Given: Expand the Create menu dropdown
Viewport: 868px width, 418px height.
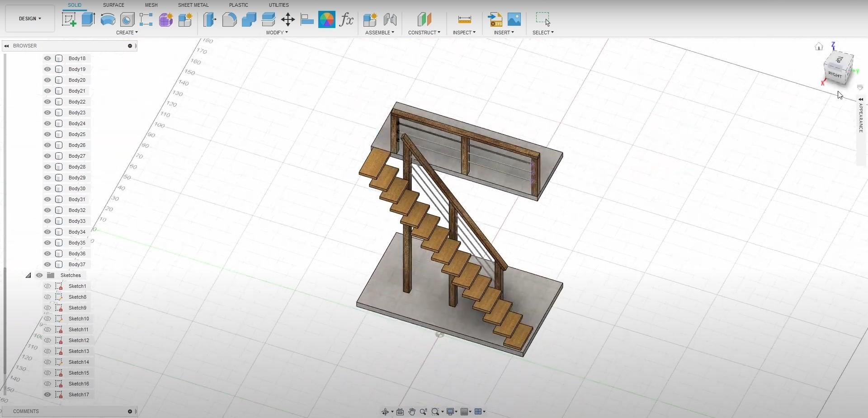Looking at the screenshot, I should click(127, 33).
